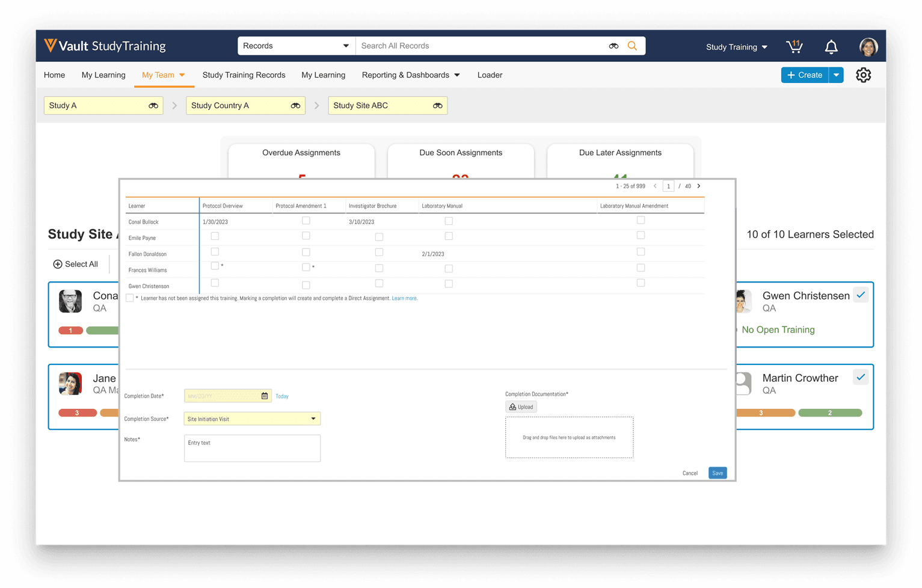Go to the Home tab
This screenshot has height=588, width=922.
(x=54, y=75)
